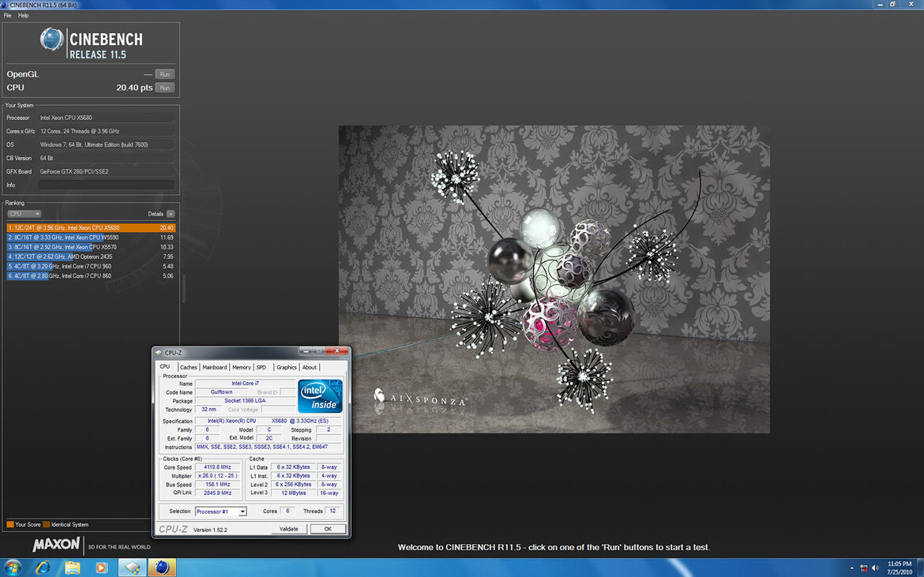The height and width of the screenshot is (577, 924).
Task: Select ranking row Core i7 CPU 960
Action: point(91,266)
